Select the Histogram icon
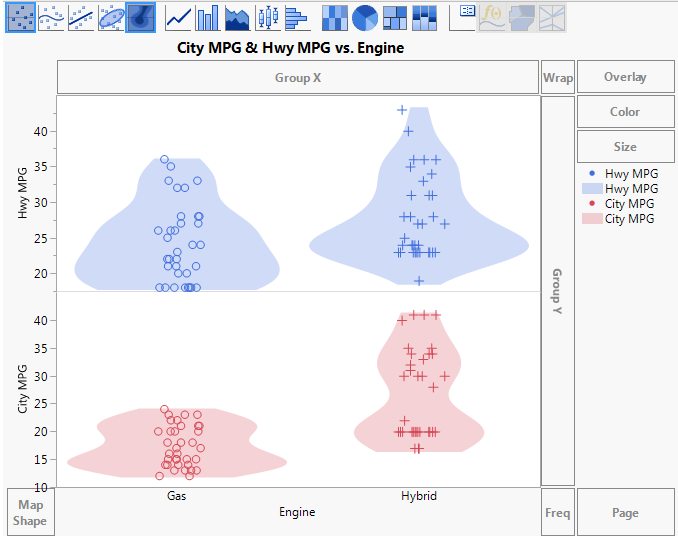This screenshot has height=536, width=678. pos(297,18)
